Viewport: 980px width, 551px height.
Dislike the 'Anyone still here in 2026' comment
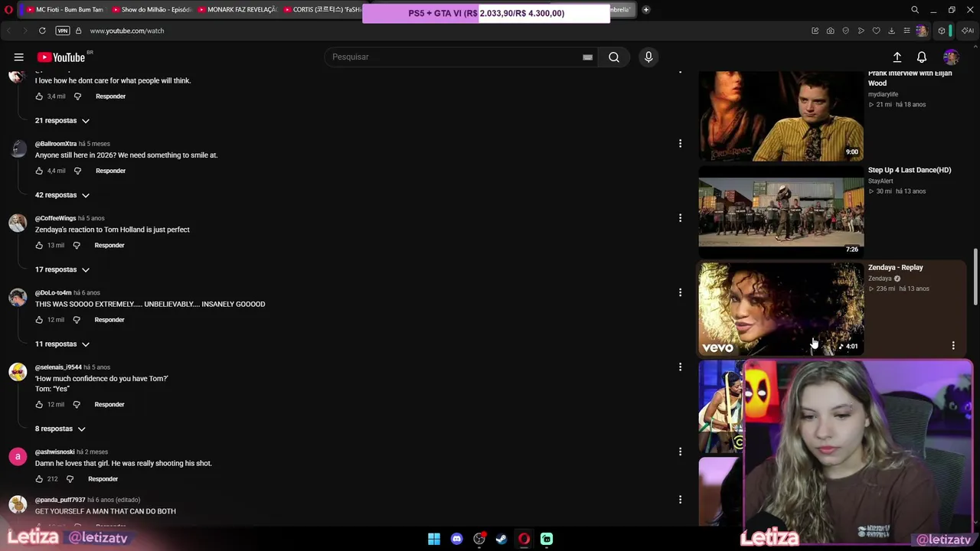77,171
